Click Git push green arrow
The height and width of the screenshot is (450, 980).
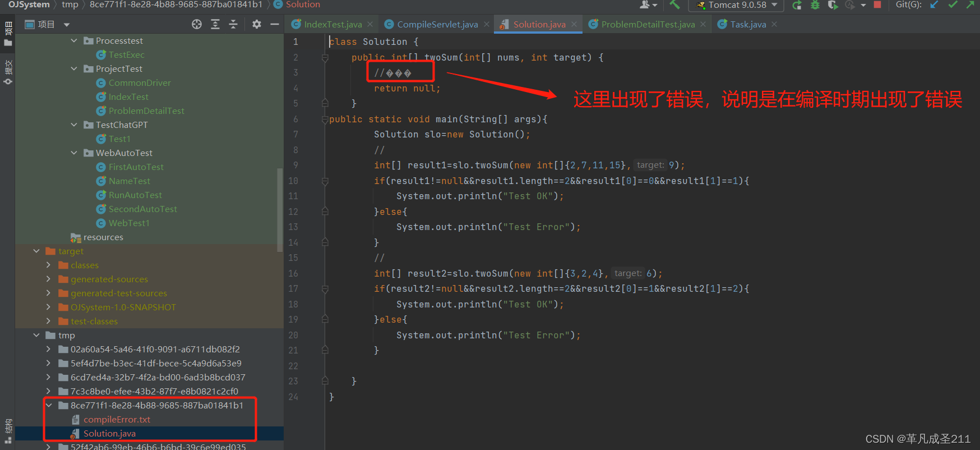click(970, 4)
